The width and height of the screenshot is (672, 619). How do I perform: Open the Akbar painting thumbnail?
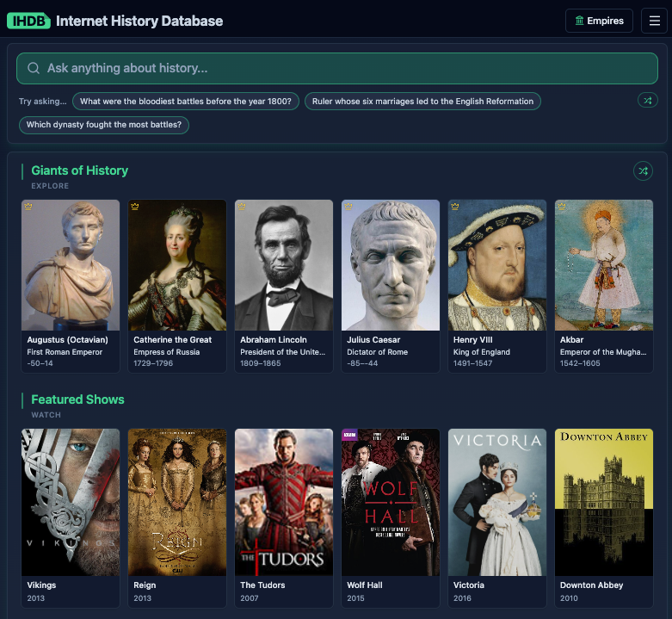(604, 265)
